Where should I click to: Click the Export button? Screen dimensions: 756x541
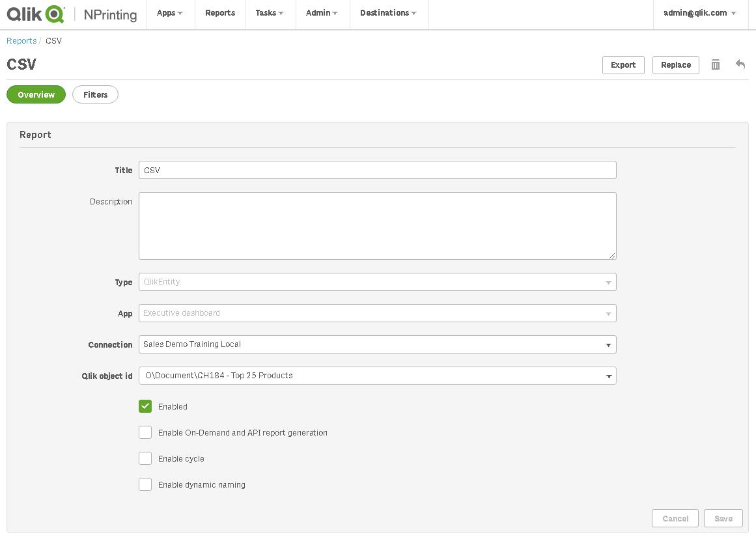[623, 65]
